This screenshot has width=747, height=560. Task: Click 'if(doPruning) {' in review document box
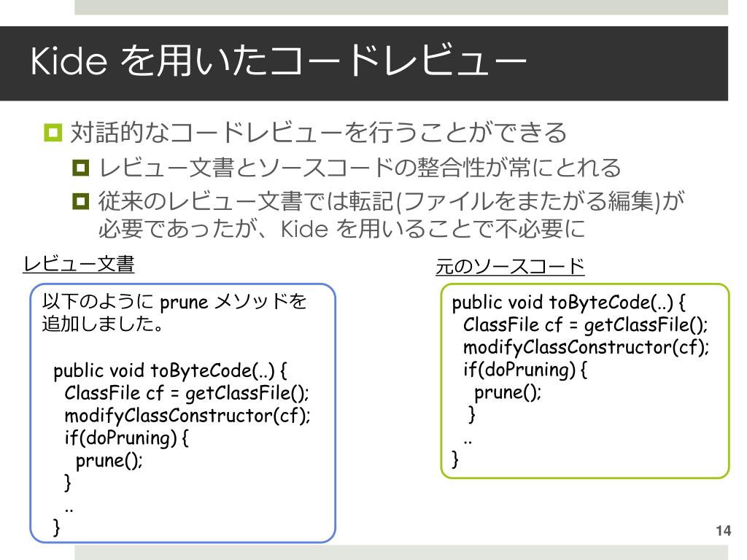(126, 438)
